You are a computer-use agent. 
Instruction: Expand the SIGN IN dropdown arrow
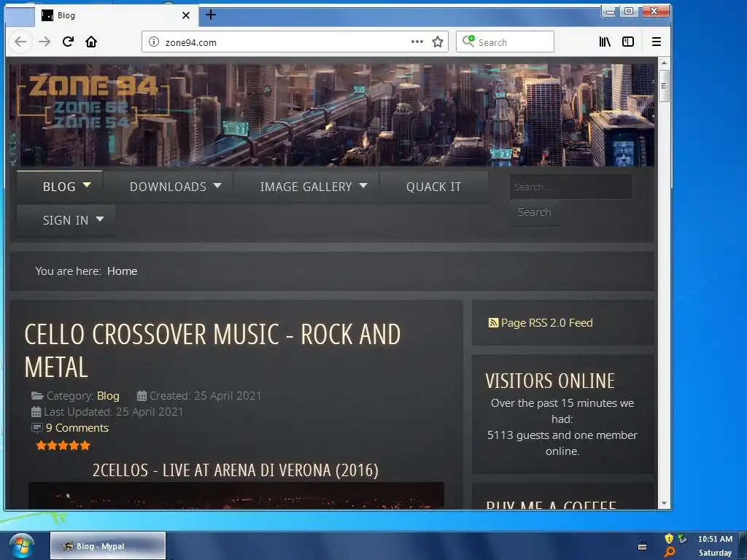[99, 219]
